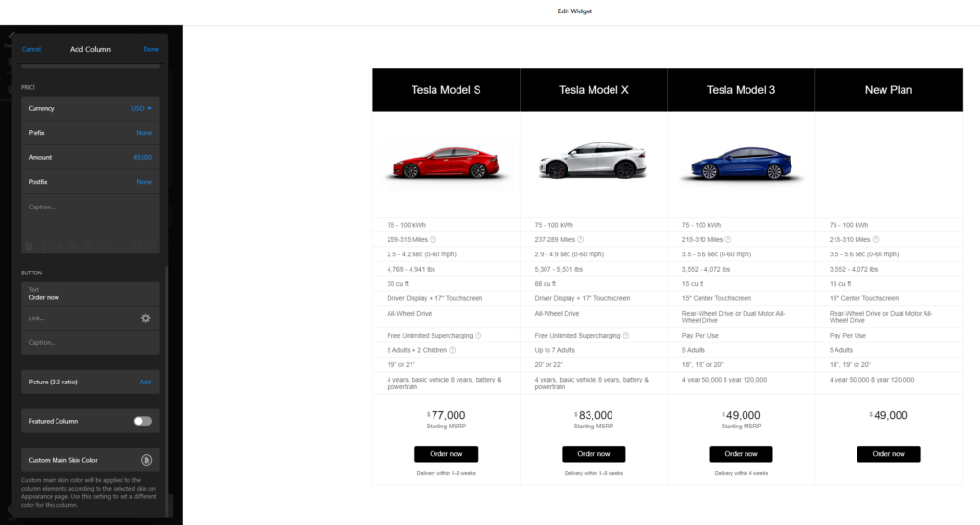This screenshot has height=525, width=980.
Task: Click Delivery within 4 weeks caption
Action: 742,473
